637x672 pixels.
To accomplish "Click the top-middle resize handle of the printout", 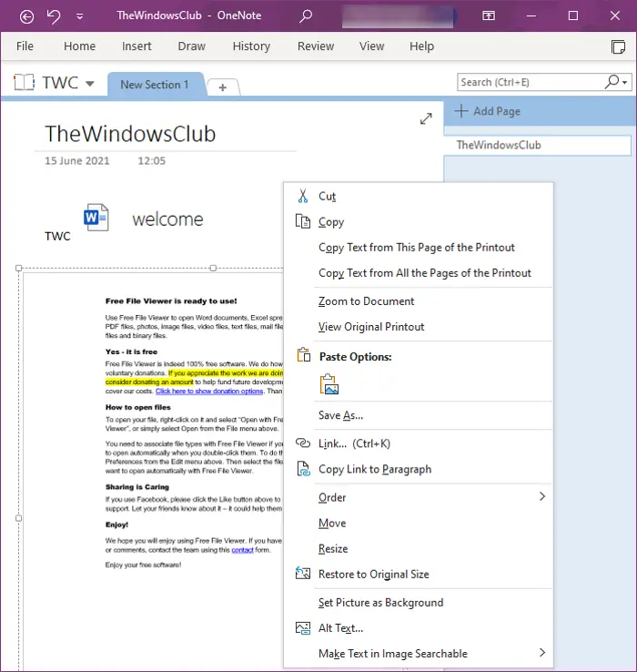I will [x=213, y=269].
